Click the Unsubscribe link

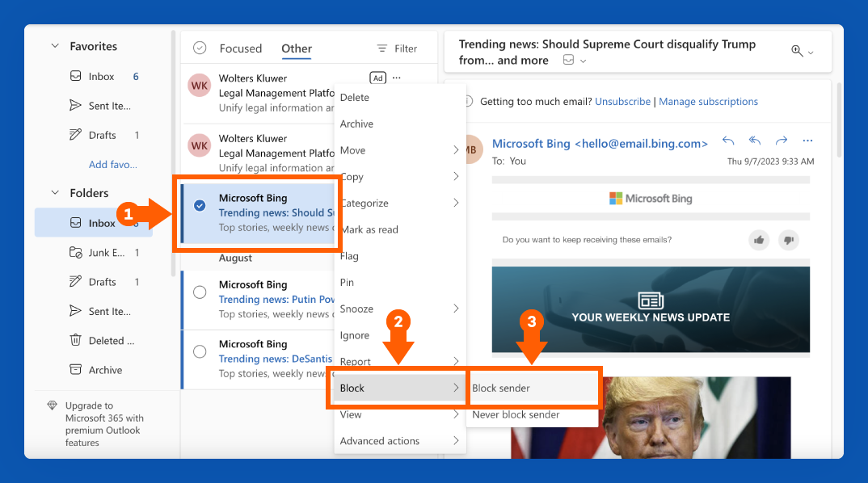[x=623, y=101]
